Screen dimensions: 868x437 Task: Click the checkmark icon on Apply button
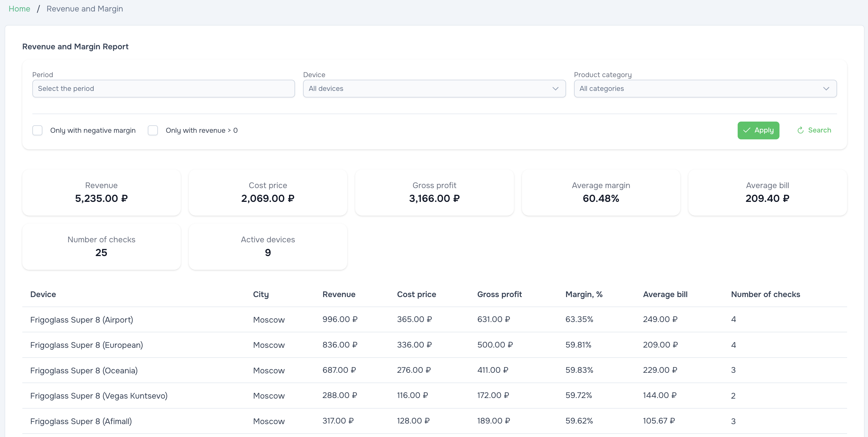tap(746, 130)
